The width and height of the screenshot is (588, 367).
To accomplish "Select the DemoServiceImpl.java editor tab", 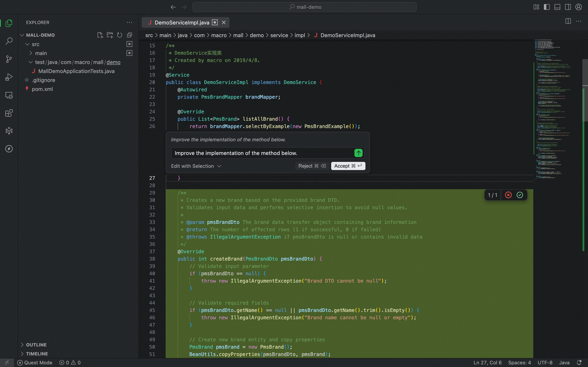I will coord(182,23).
